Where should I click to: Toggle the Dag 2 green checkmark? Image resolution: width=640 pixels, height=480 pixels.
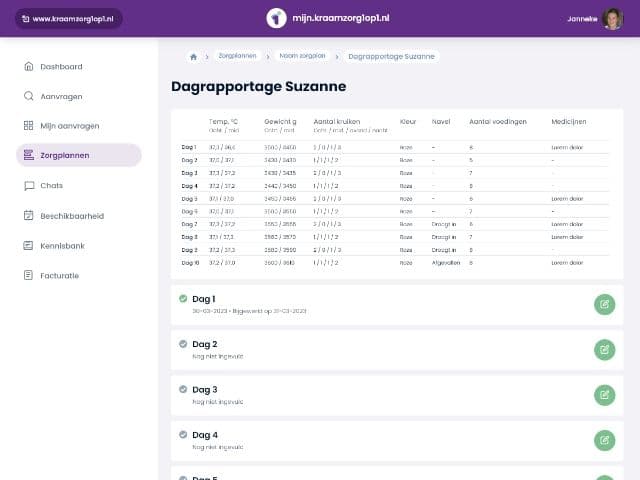(x=182, y=344)
